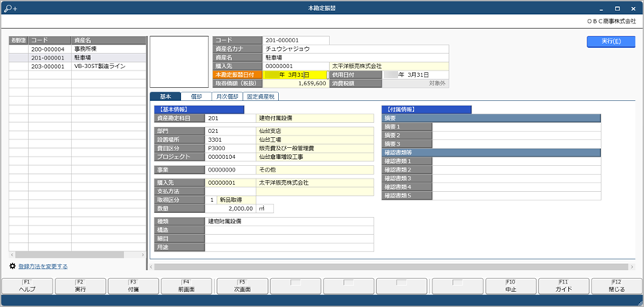Click the 取得区分 field showing 1
The width and height of the screenshot is (644, 307).
coord(211,200)
